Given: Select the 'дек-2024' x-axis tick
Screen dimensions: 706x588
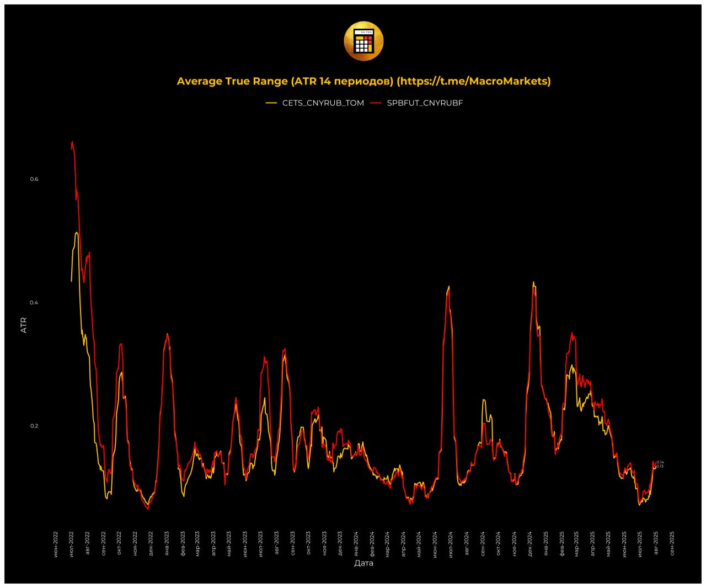Looking at the screenshot, I should (x=530, y=543).
